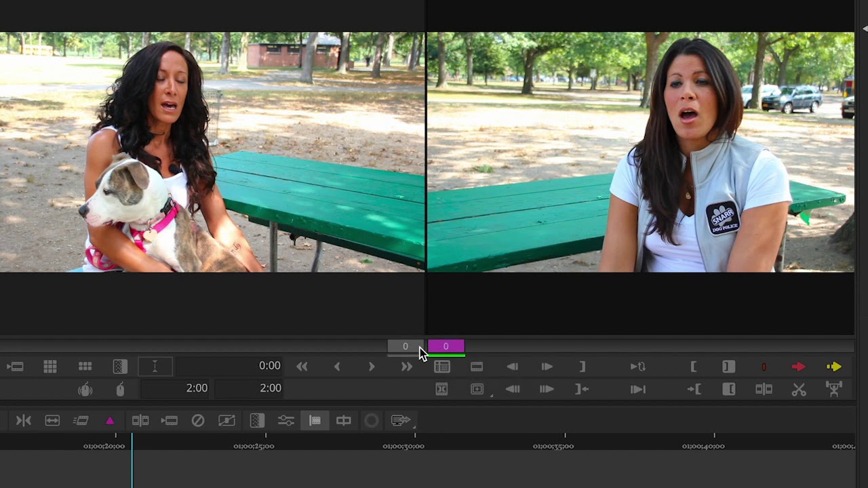Step forward one frame
Viewport: 868px width, 488px height.
(547, 367)
